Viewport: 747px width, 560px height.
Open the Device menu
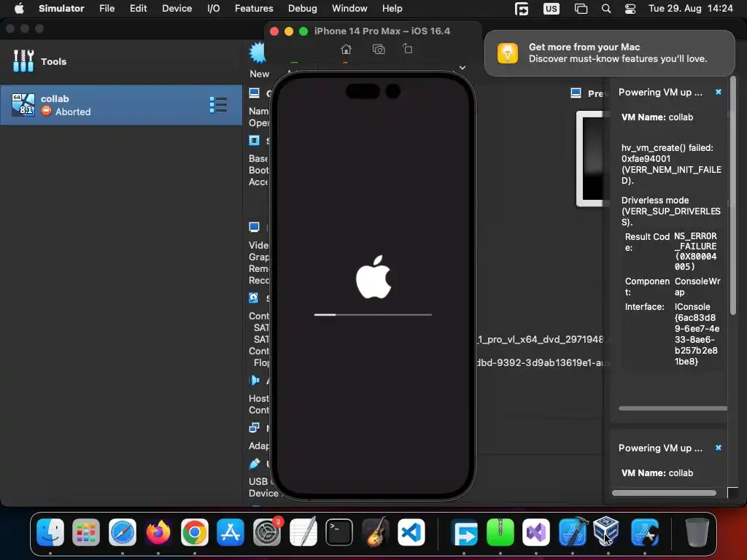(x=177, y=8)
